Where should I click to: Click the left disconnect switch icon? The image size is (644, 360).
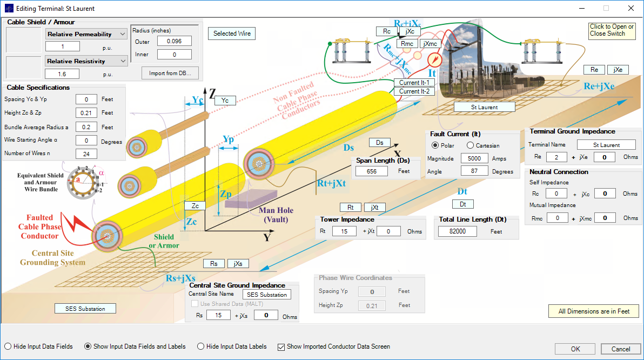point(351,51)
